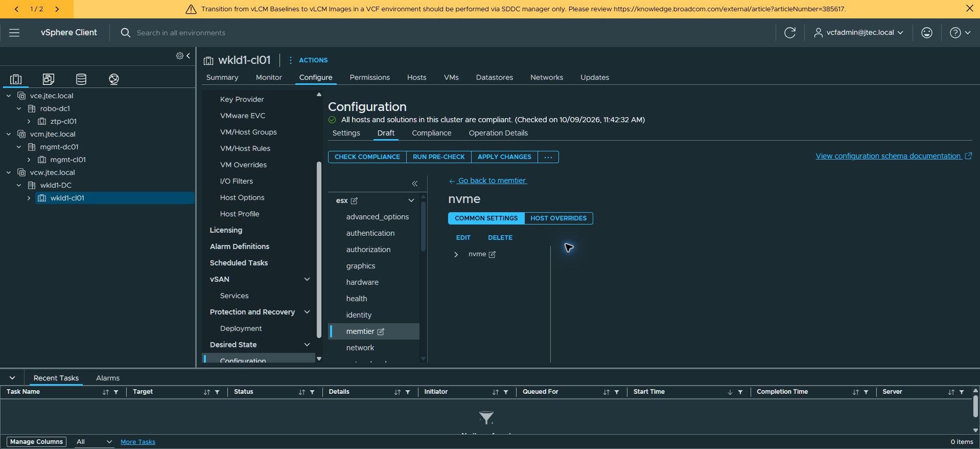The width and height of the screenshot is (980, 449).
Task: Dismiss the yellow warning banner
Action: [969, 9]
